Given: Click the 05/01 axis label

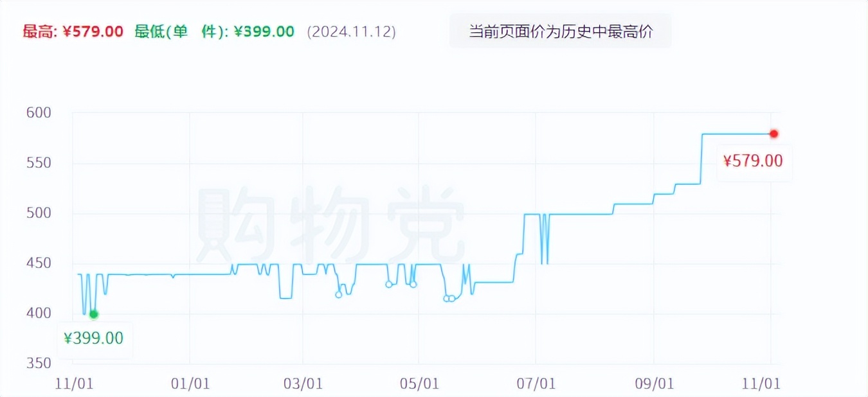Looking at the screenshot, I should [419, 383].
